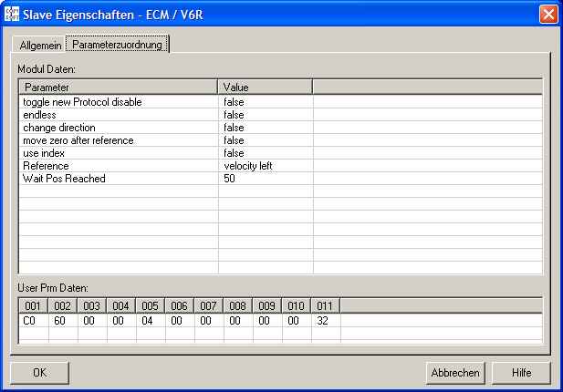Close the Slave Eigenschaften dialog
The width and height of the screenshot is (563, 392).
click(548, 15)
